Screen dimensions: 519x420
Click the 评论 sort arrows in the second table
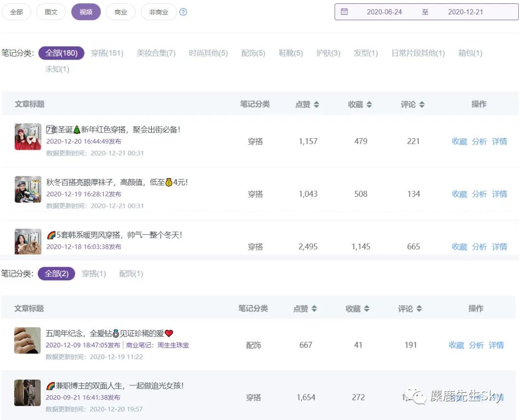pyautogui.click(x=419, y=309)
